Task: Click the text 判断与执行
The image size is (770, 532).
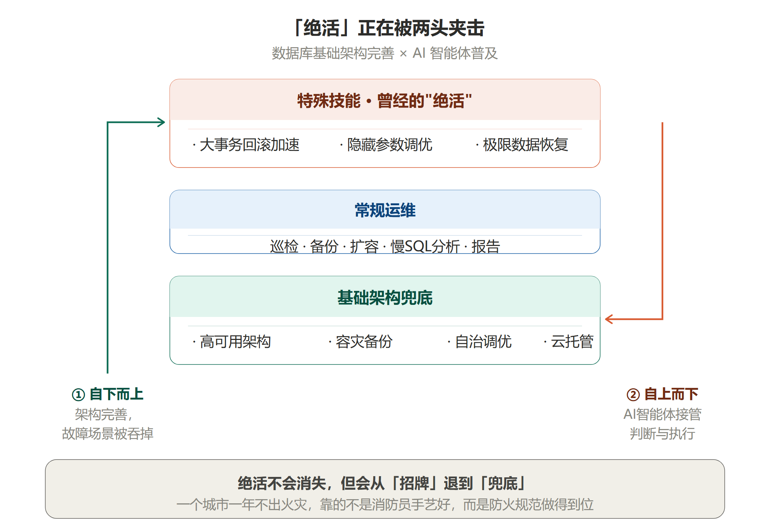Action: 662,434
